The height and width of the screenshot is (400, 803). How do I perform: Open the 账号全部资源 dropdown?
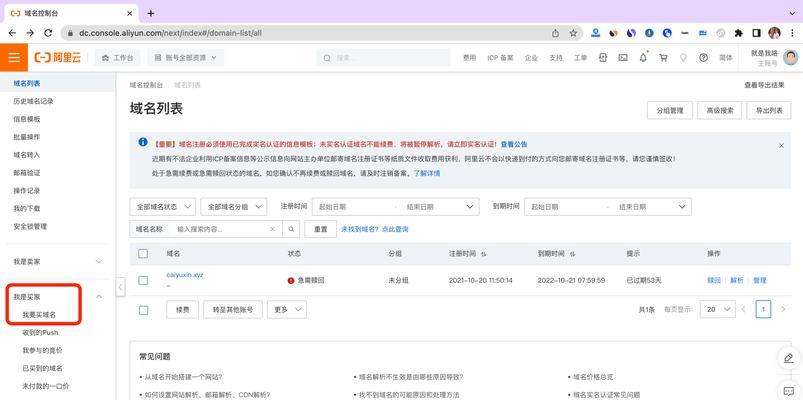coord(185,58)
